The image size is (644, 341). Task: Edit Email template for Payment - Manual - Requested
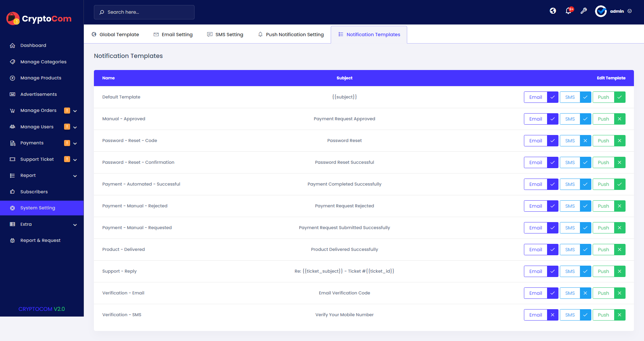click(536, 228)
